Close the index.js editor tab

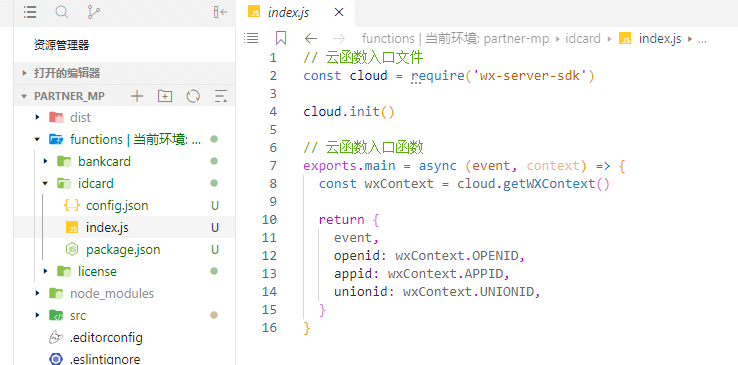pos(338,13)
